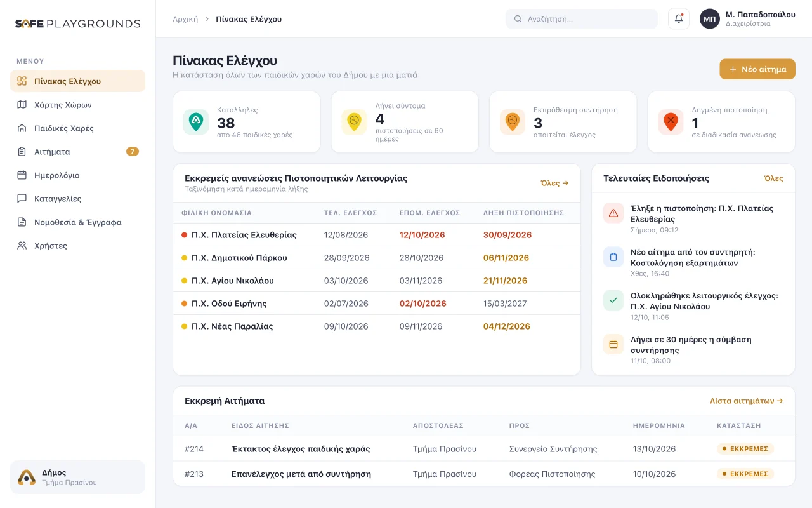Click the Π.Χ. Οδού Ειρήνης row name

(229, 304)
